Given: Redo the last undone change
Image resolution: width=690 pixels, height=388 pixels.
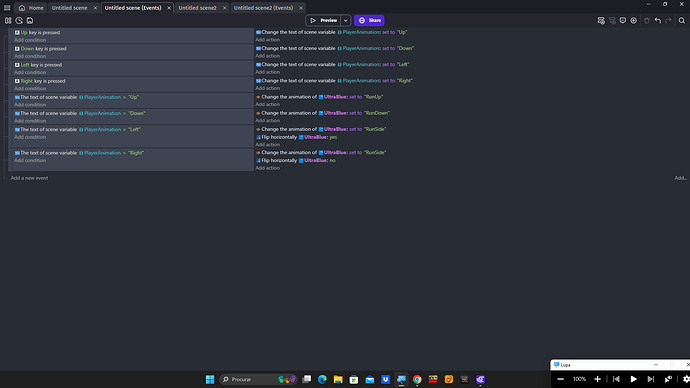Looking at the screenshot, I should [x=668, y=20].
